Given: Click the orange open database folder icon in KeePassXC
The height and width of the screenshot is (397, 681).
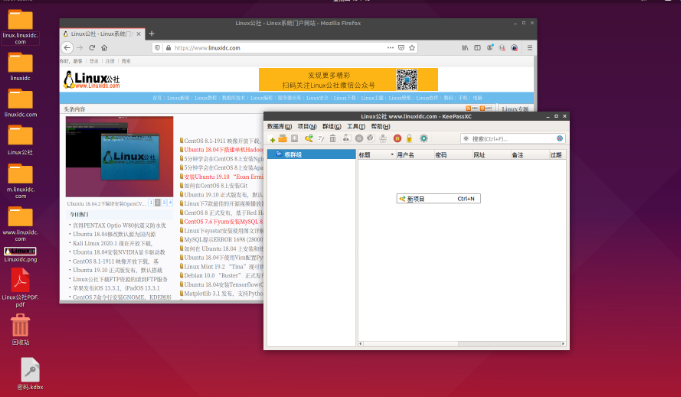Looking at the screenshot, I should [283, 138].
